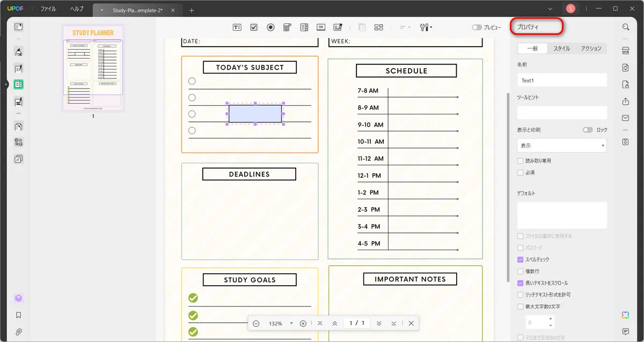644x342 pixels.
Task: Click the デフォルト text area
Action: click(x=562, y=215)
